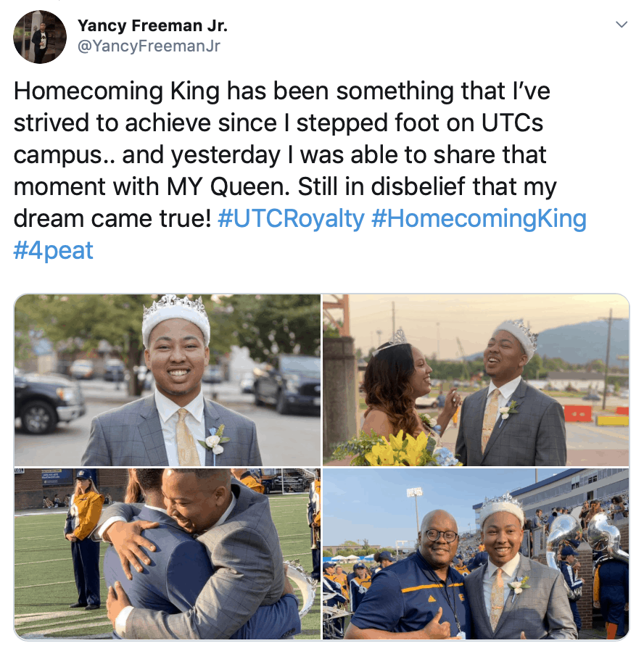Click the word UTCs in the tweet
The width and height of the screenshot is (644, 654).
pos(512,123)
